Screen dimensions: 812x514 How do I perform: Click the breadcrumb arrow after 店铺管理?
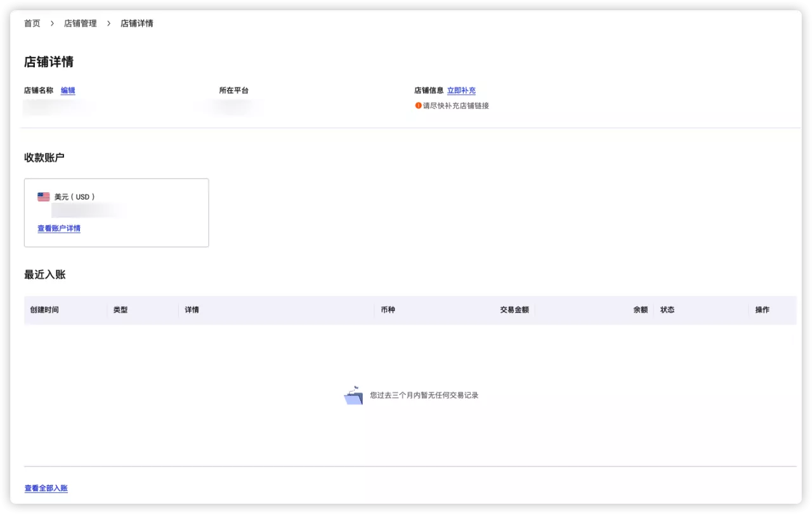[x=108, y=23]
